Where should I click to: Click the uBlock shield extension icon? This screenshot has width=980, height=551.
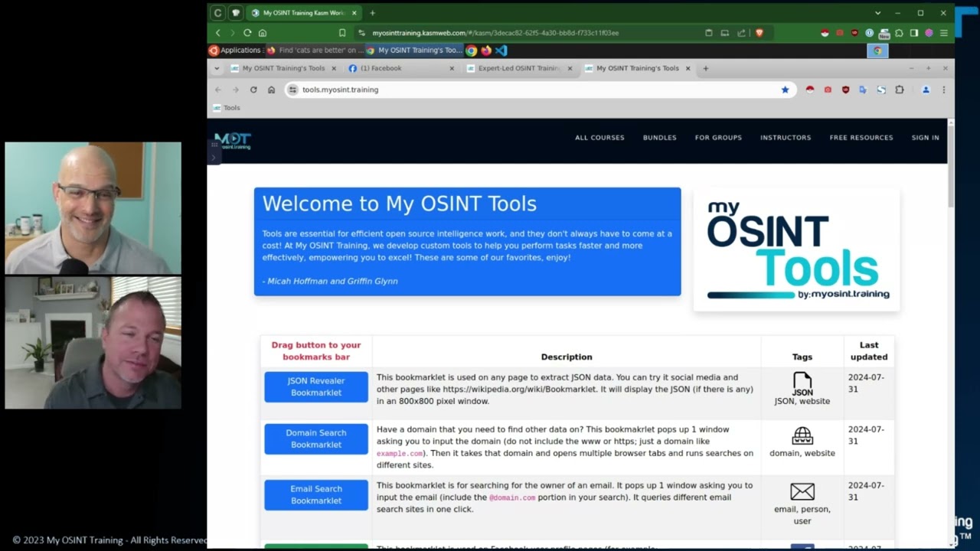click(x=845, y=90)
